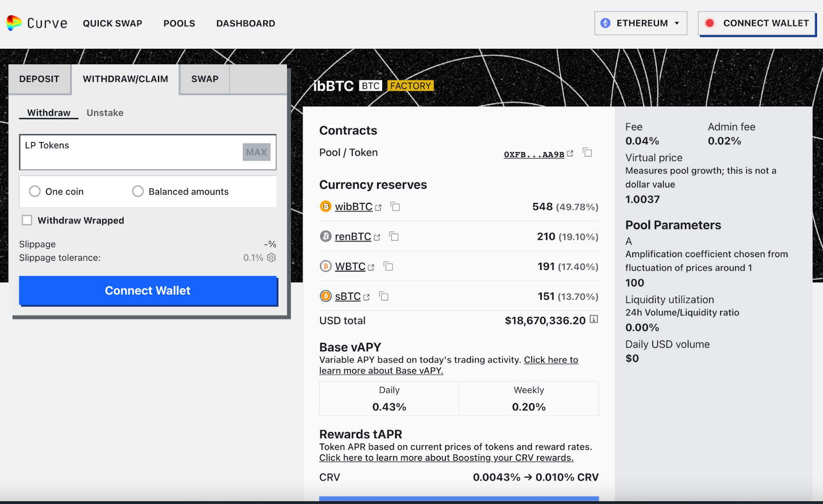Click the Ethereum network logo icon
The width and height of the screenshot is (823, 504).
(605, 23)
